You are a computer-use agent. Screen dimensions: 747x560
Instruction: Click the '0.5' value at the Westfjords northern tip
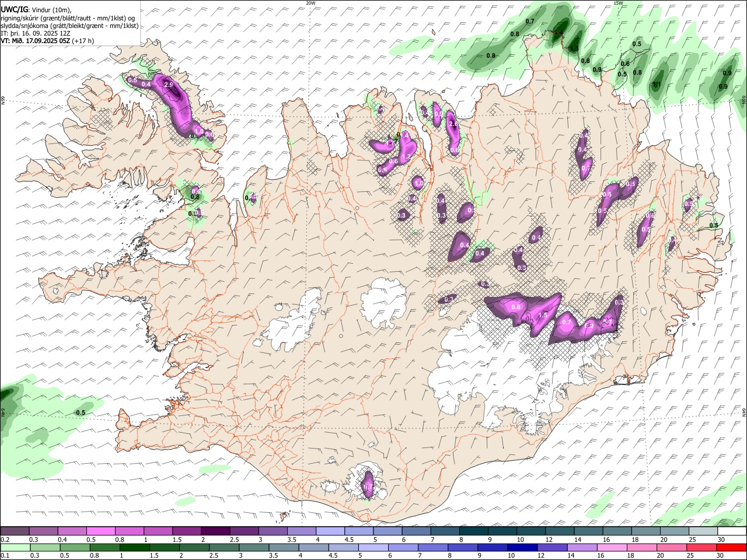tap(132, 80)
